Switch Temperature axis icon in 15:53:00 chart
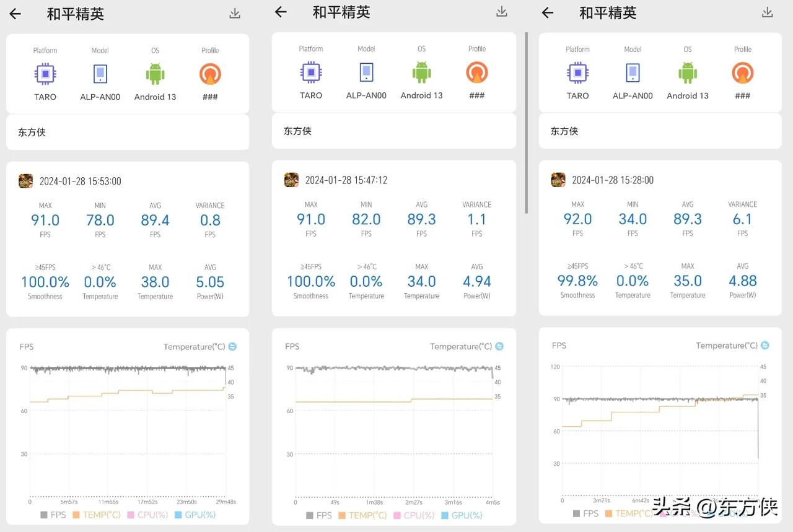 point(232,346)
